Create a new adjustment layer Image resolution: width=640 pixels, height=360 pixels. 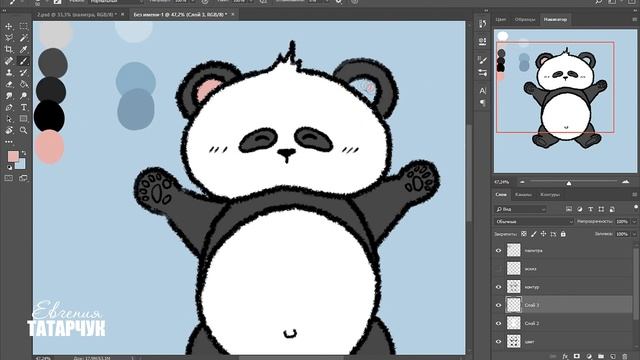tap(589, 356)
